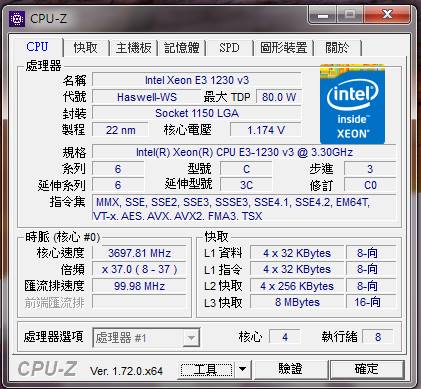Click the code name Haswell-WS
Screen dimensions: 421x389
click(147, 97)
